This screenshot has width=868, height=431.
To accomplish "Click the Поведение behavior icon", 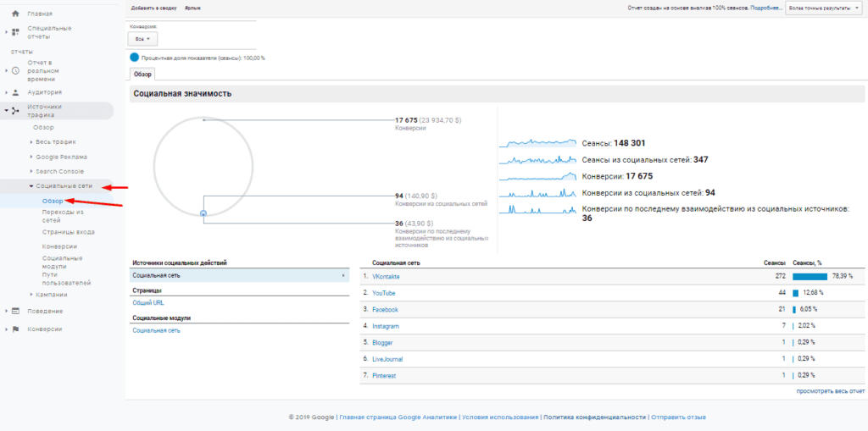I will (x=15, y=311).
